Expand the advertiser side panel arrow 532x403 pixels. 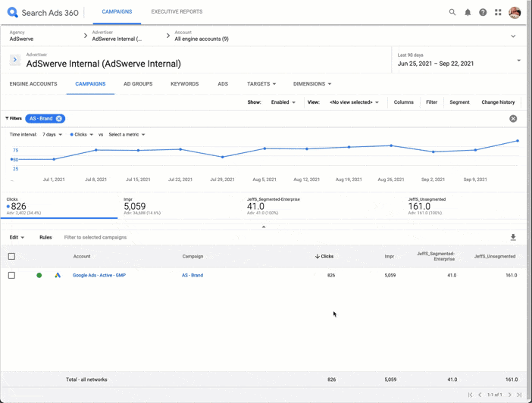pos(14,60)
